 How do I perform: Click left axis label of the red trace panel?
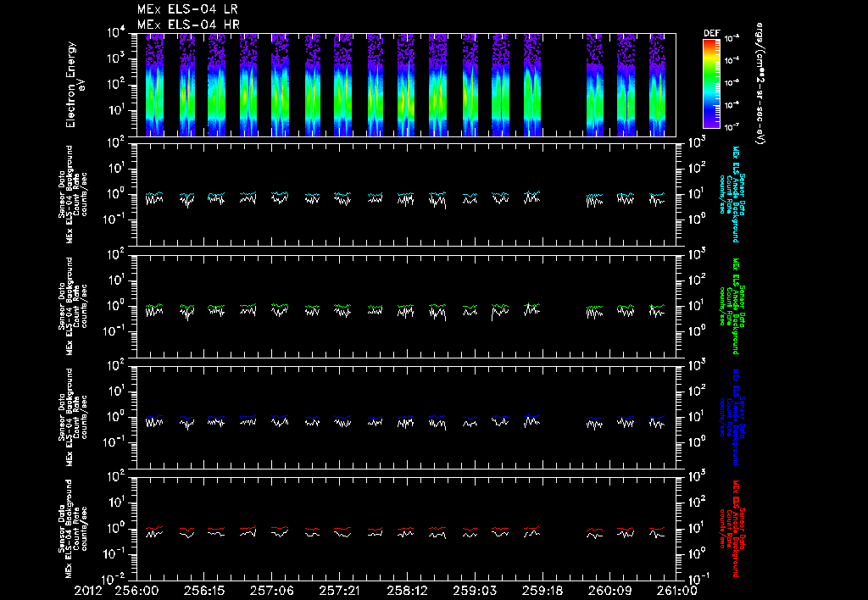coord(73,529)
